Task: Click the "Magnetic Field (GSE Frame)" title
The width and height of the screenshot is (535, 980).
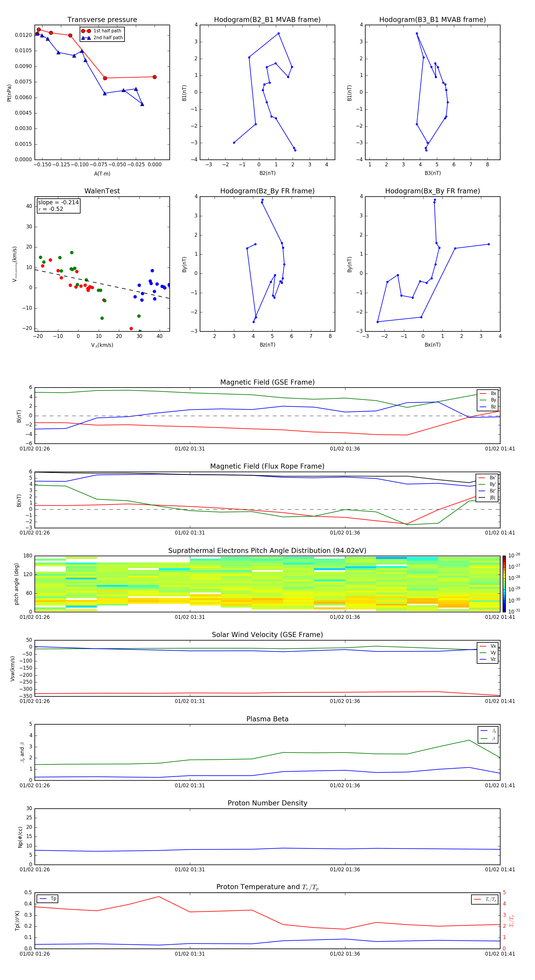Action: pyautogui.click(x=267, y=382)
